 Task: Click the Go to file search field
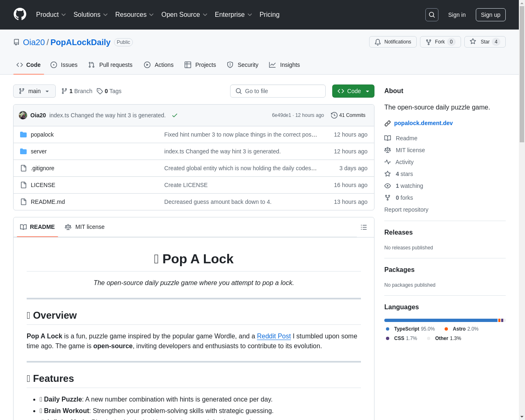tap(278, 91)
